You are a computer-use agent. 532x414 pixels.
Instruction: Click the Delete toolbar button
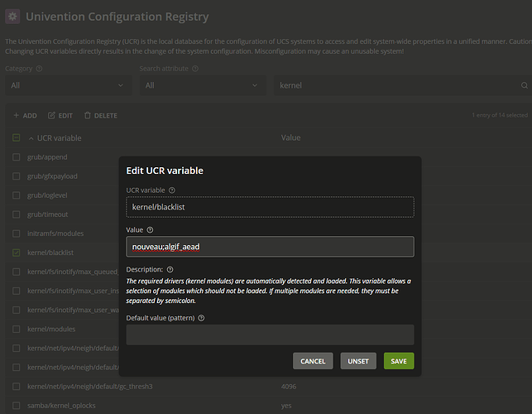click(101, 115)
